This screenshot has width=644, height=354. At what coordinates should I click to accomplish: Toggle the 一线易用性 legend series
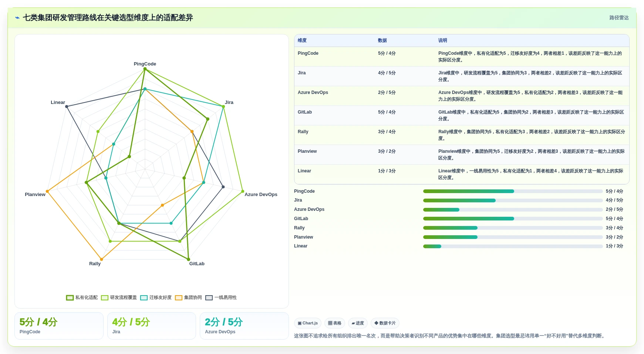tap(221, 297)
